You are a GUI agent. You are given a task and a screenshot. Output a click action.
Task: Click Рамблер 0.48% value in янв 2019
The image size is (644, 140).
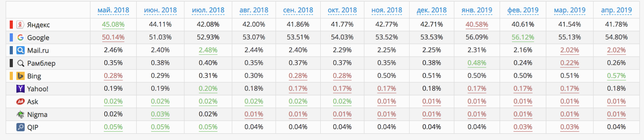click(477, 63)
